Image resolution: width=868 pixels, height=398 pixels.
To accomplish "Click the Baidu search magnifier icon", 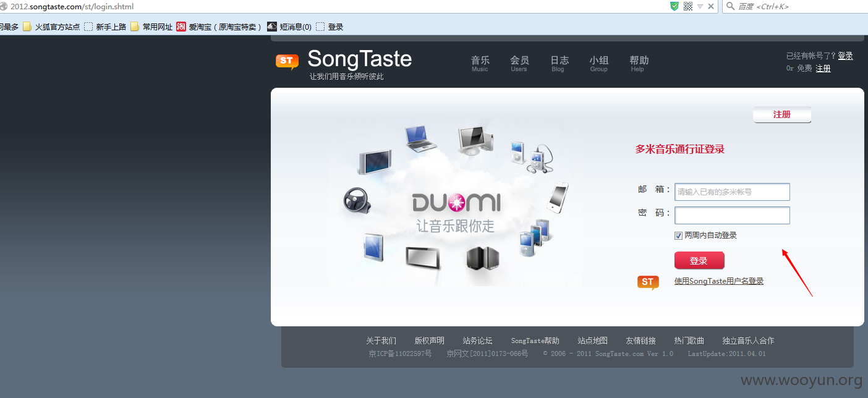I will [x=730, y=6].
